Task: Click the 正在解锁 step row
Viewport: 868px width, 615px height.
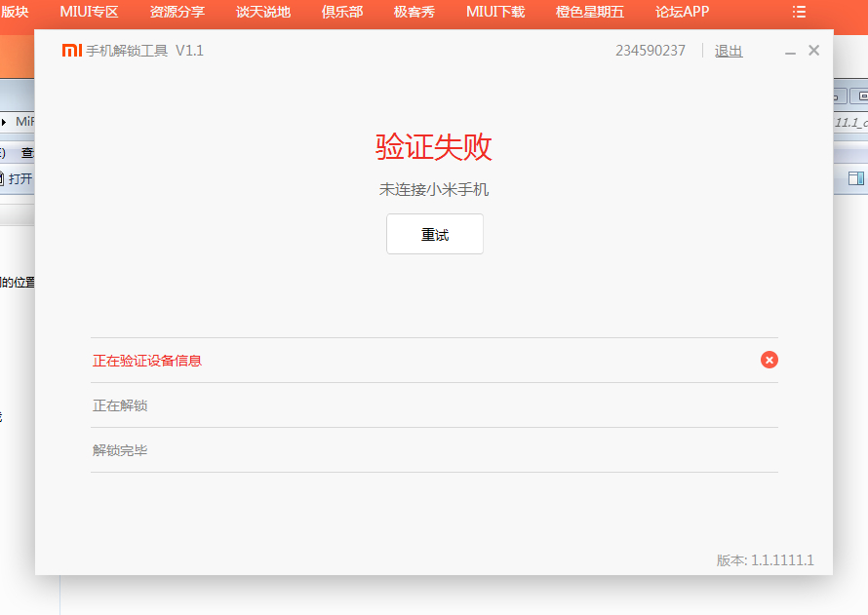Action: pos(435,404)
